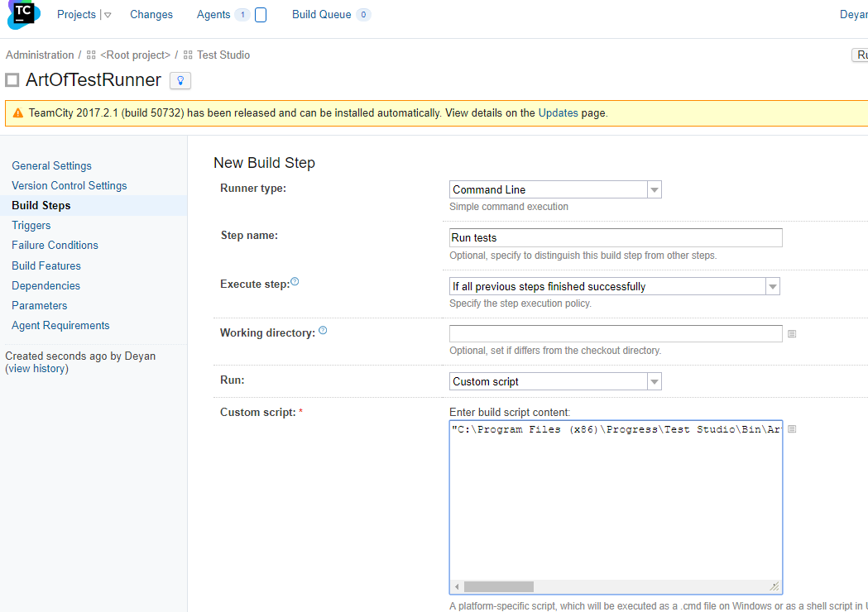868x612 pixels.
Task: Click the TeamCity logo icon
Action: click(23, 14)
